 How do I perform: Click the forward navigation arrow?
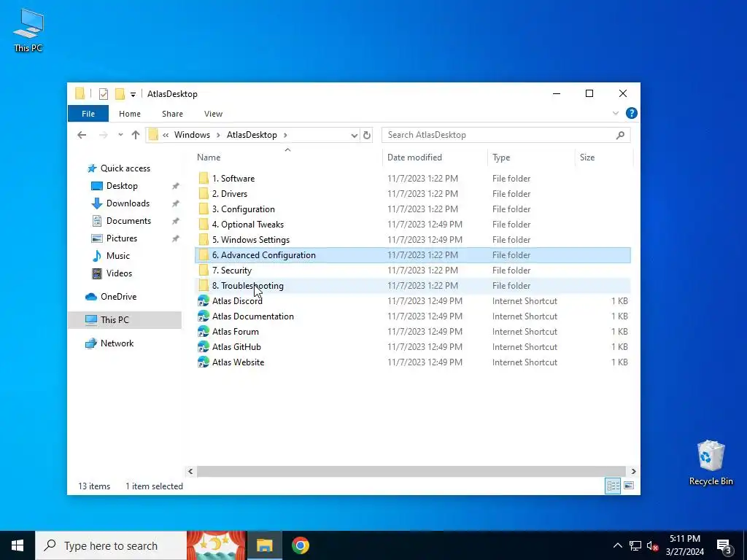point(103,135)
